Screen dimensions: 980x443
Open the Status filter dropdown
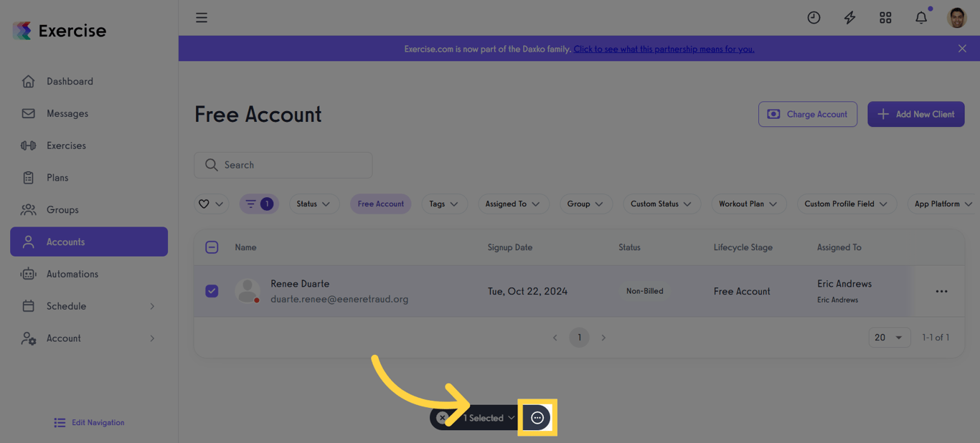[314, 204]
